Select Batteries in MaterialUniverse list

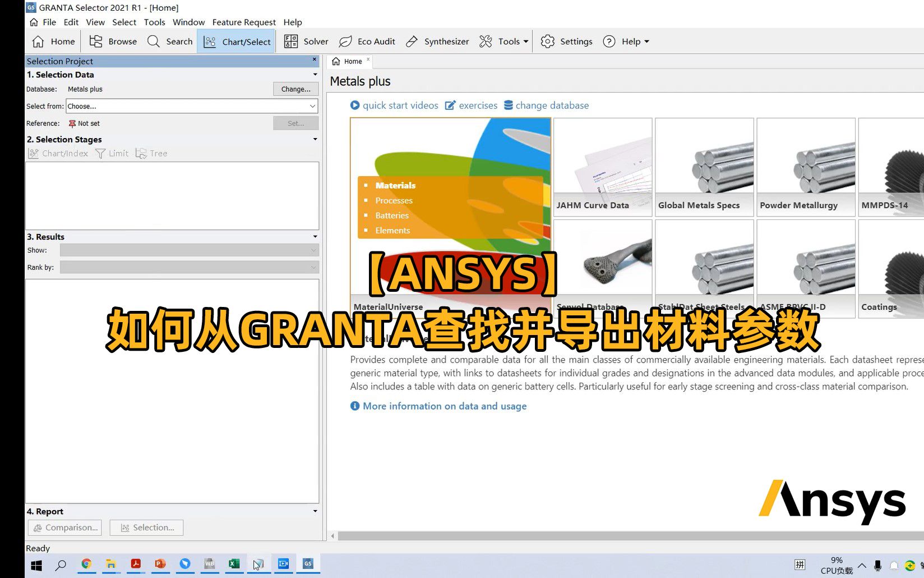tap(392, 215)
